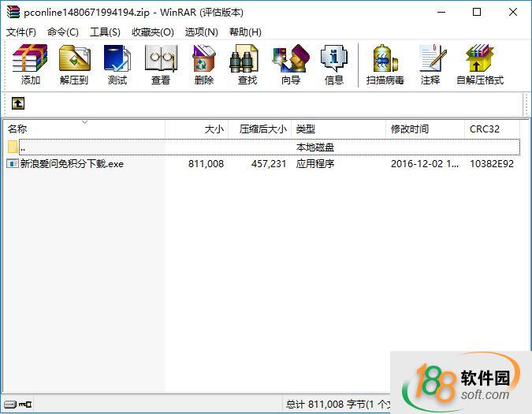Image resolution: width=532 pixels, height=414 pixels.
Task: Select the 新浪爱问免积分下载.exe file row
Action: click(x=72, y=164)
